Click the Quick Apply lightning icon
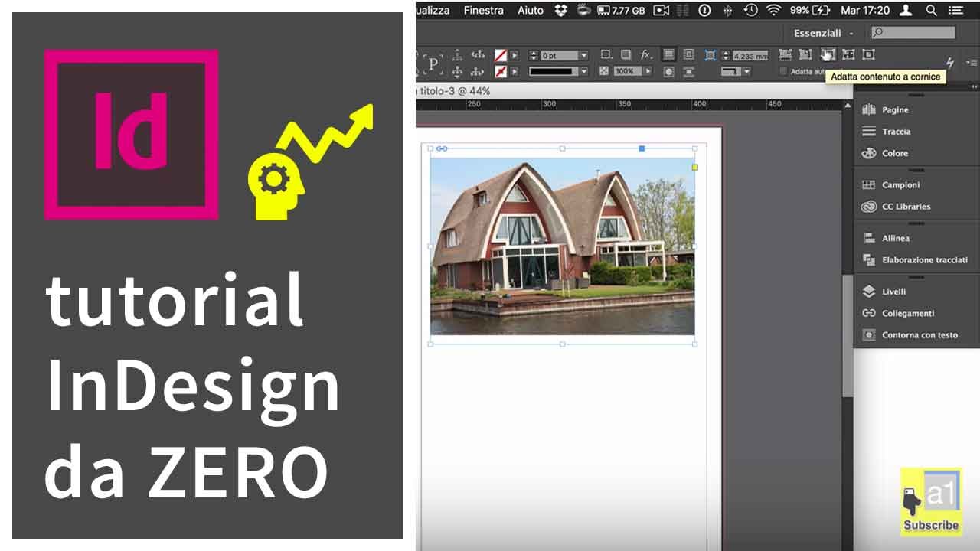Screen dimensions: 980x551 coord(950,63)
